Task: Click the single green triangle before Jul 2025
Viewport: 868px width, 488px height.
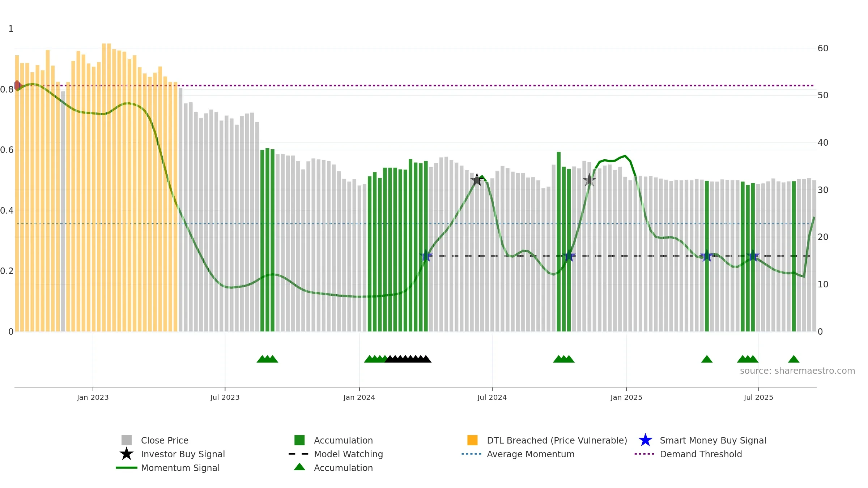Action: [x=707, y=359]
